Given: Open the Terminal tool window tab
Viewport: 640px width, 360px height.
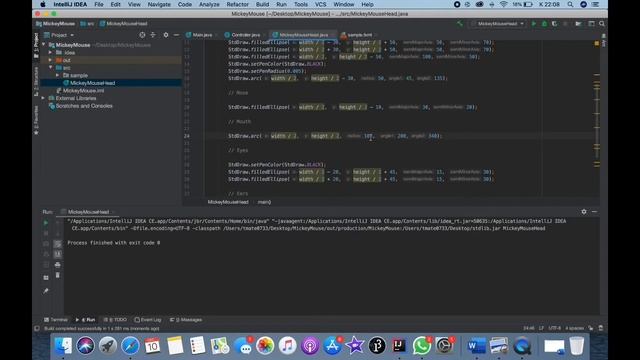Looking at the screenshot, I should 56,320.
